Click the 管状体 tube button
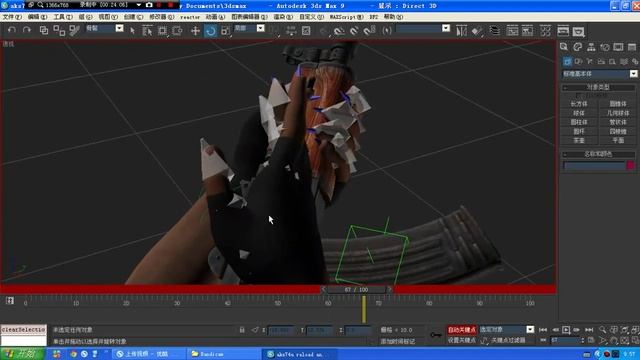Viewport: 640px width, 360px height. [618, 122]
